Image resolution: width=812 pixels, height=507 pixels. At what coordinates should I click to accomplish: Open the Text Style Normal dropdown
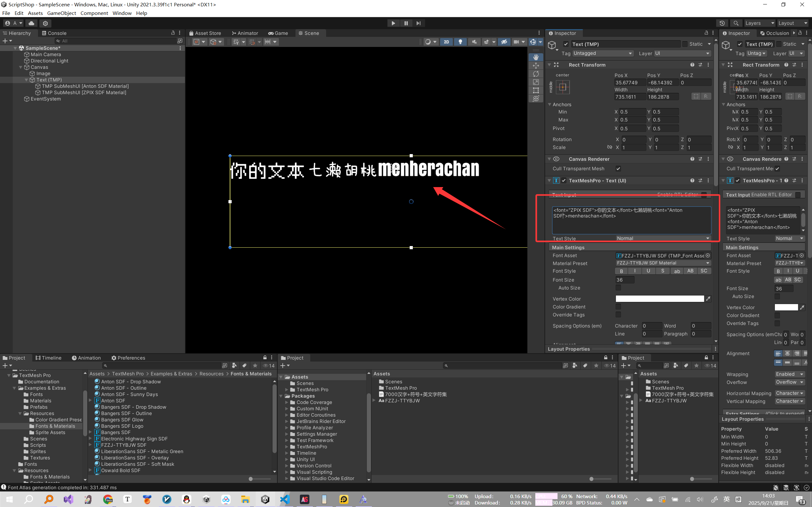(663, 238)
